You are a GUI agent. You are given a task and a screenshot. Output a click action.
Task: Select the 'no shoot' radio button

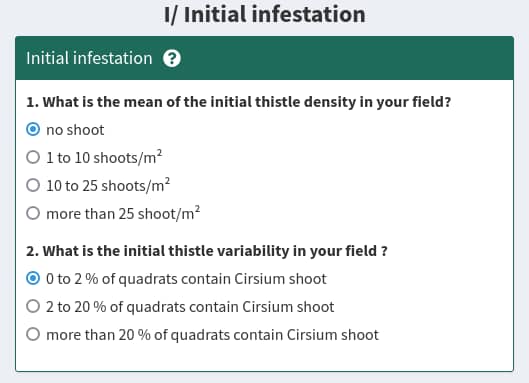[33, 129]
